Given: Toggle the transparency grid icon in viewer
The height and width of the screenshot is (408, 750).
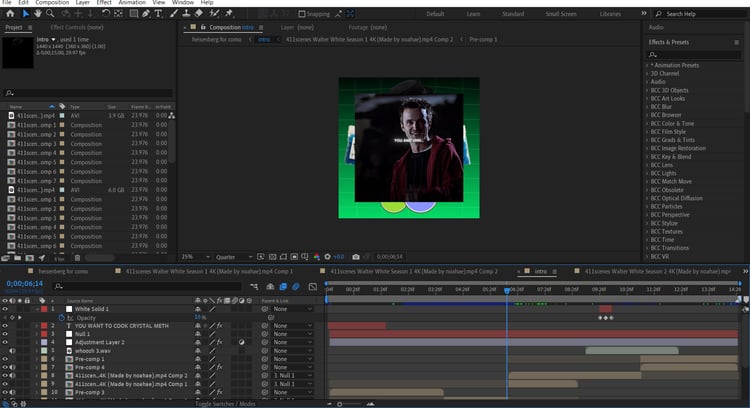Looking at the screenshot, I should point(272,257).
